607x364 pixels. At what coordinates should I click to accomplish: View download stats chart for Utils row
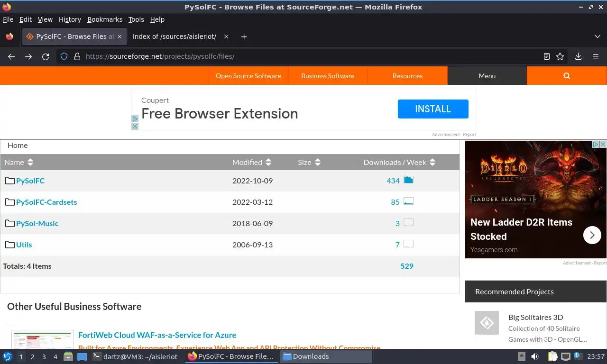[x=408, y=244]
